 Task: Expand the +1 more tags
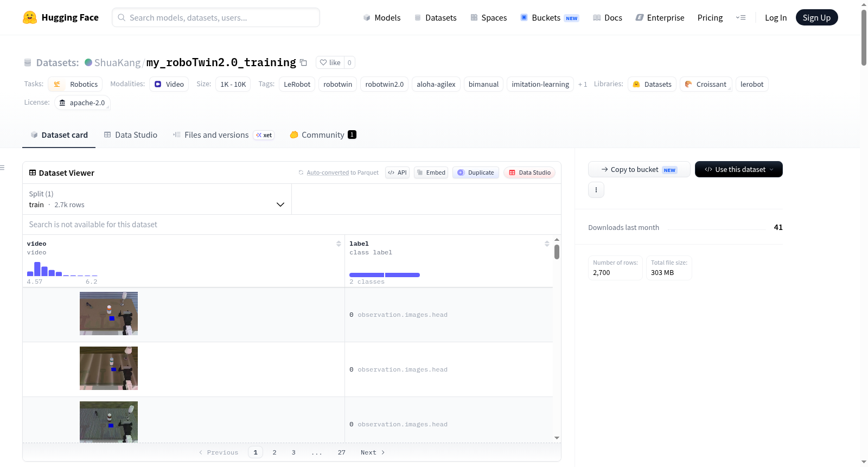(x=583, y=84)
